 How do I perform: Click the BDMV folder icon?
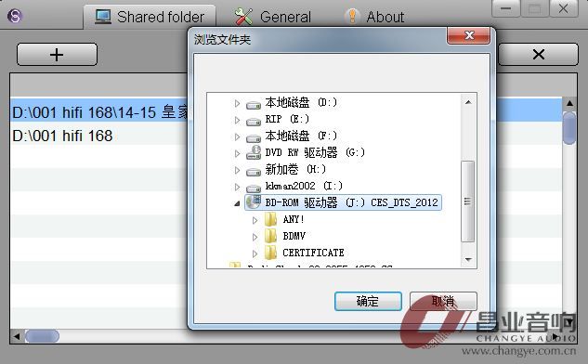point(270,236)
